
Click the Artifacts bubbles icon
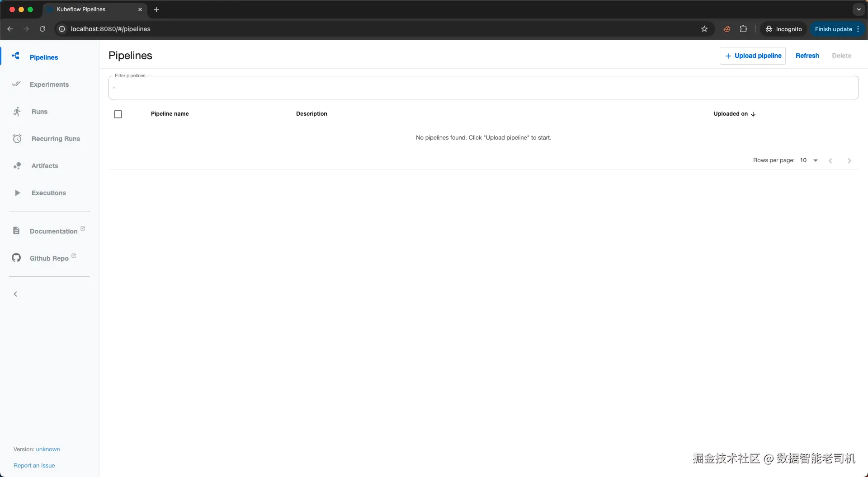click(17, 166)
